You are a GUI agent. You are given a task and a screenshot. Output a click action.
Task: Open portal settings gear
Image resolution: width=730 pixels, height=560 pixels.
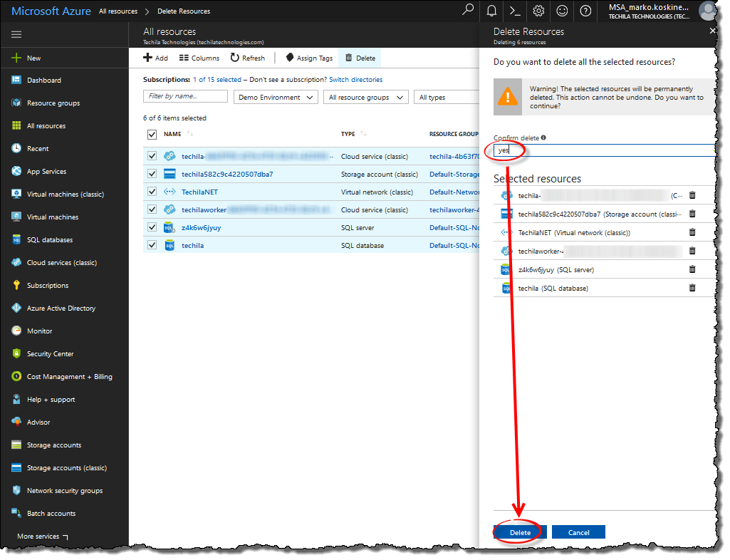(538, 11)
